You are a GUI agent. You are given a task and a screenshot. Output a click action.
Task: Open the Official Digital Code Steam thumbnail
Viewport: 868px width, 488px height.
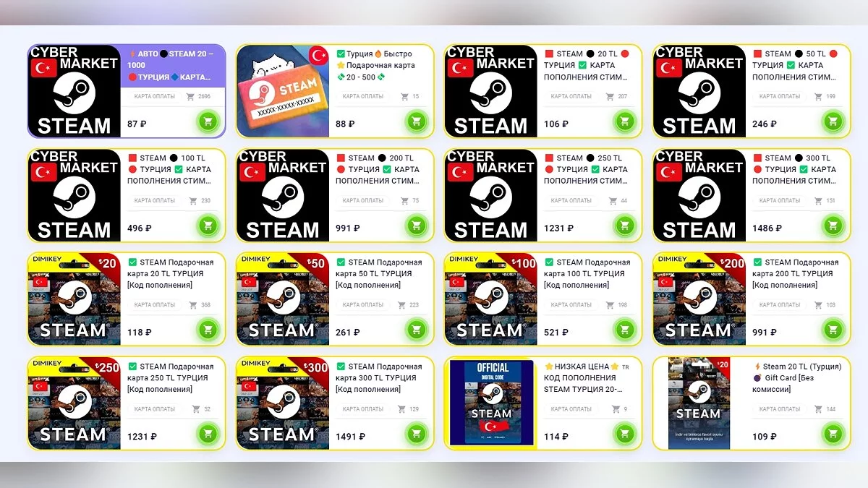click(x=491, y=403)
